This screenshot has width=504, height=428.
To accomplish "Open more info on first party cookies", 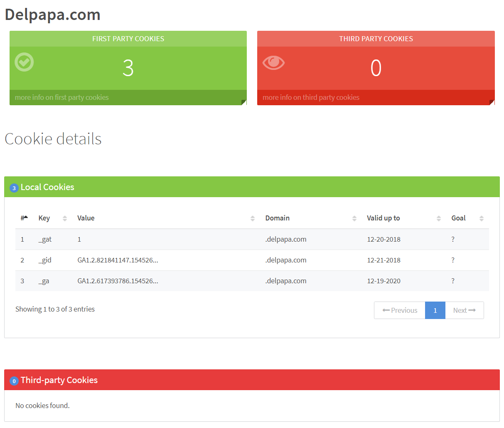I will (61, 97).
